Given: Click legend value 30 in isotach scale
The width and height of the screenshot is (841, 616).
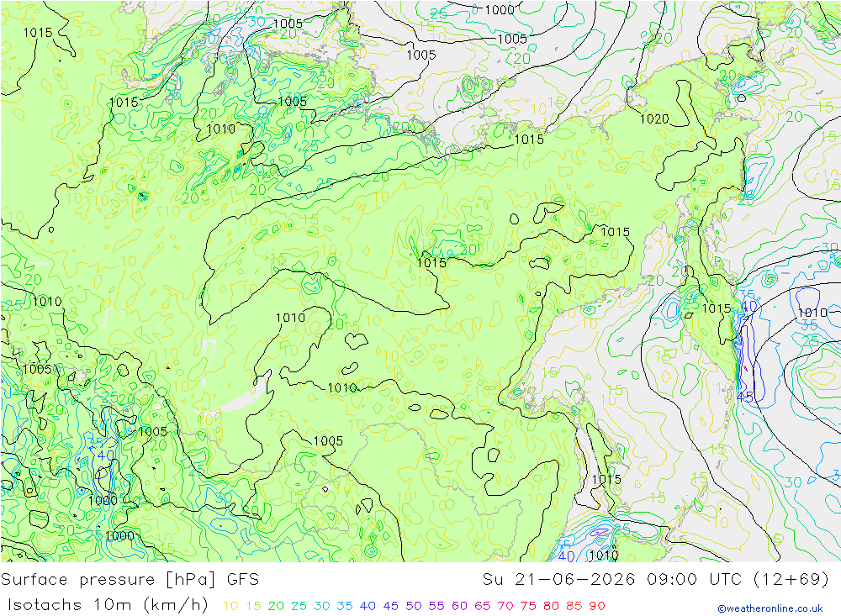Looking at the screenshot, I should (x=322, y=606).
